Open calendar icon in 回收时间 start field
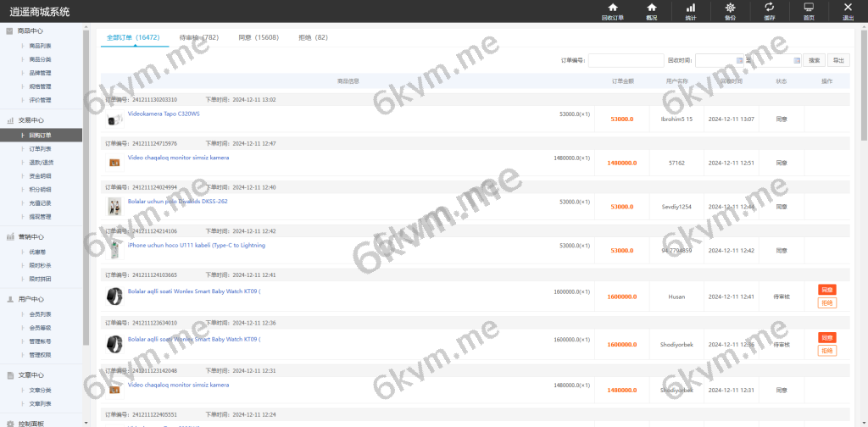The image size is (868, 427). point(740,60)
